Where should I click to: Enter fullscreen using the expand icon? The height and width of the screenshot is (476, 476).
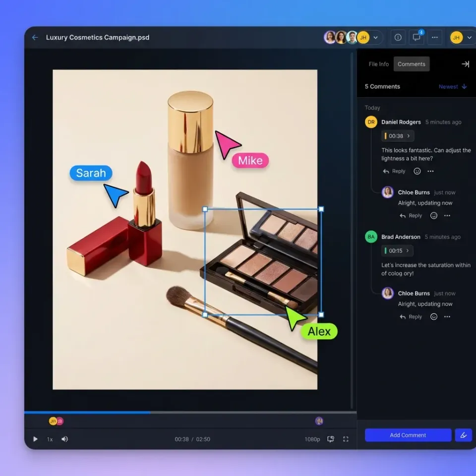click(346, 439)
